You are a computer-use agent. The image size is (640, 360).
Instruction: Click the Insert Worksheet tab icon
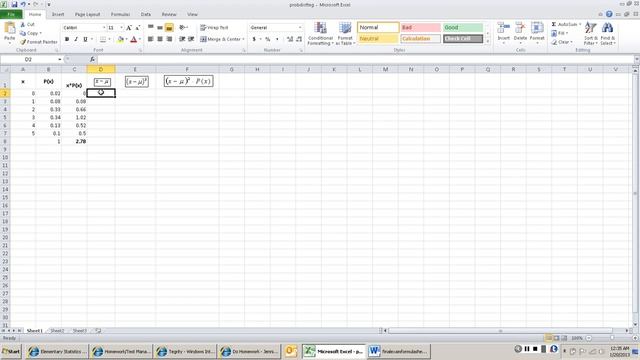(98, 331)
